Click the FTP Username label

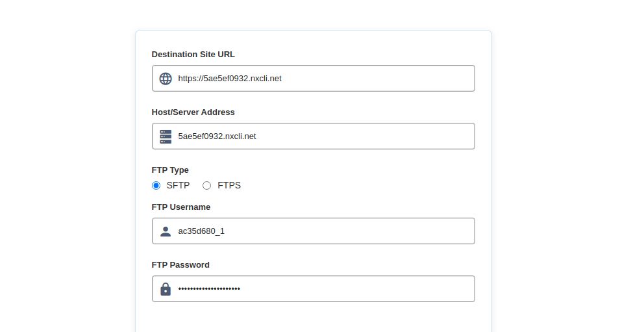[181, 207]
